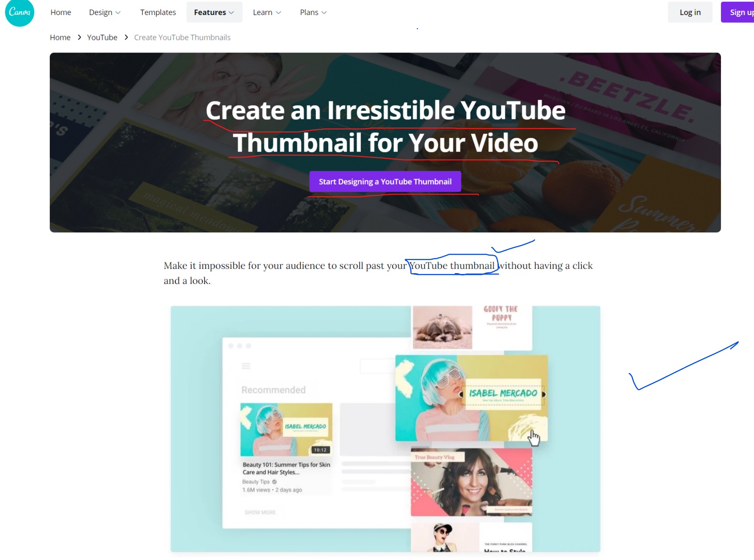Click the Home breadcrumb link
754x560 pixels.
click(x=60, y=37)
